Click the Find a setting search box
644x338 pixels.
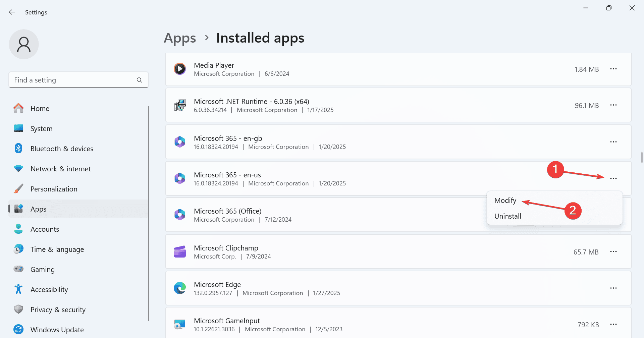(x=74, y=80)
